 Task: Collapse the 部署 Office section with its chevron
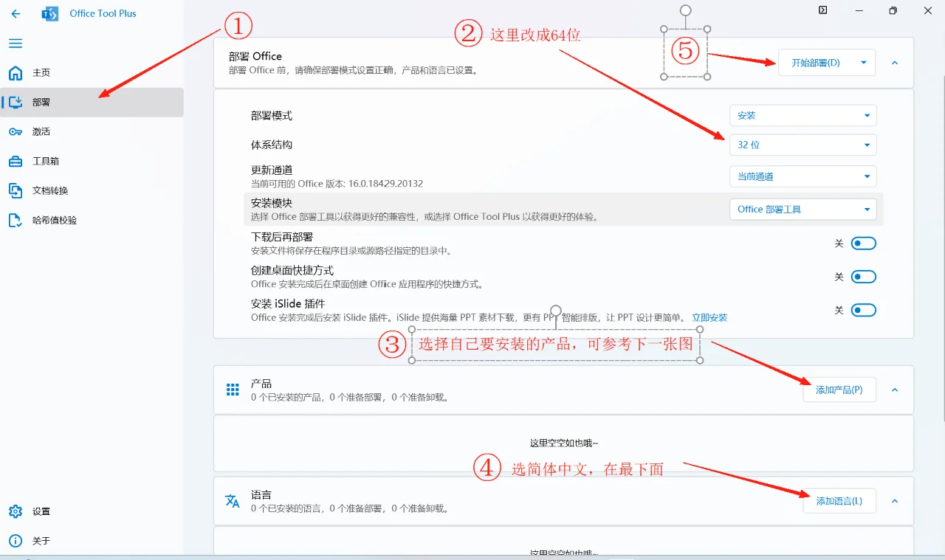(894, 63)
